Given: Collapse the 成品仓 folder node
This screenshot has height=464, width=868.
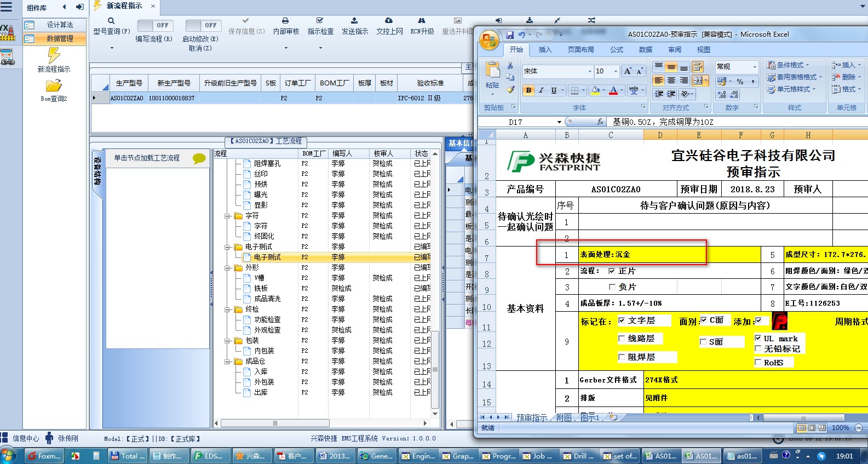Looking at the screenshot, I should [x=227, y=362].
